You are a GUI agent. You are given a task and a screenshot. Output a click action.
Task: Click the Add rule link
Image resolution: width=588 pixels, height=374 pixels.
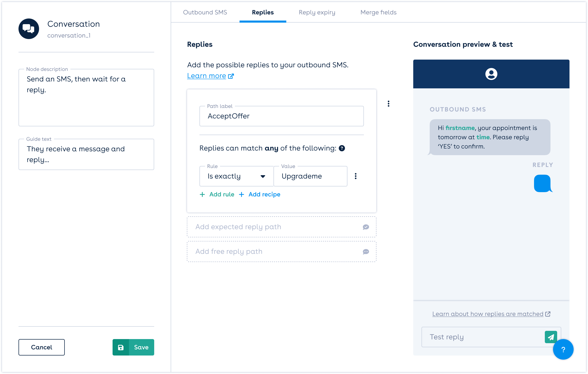point(222,194)
